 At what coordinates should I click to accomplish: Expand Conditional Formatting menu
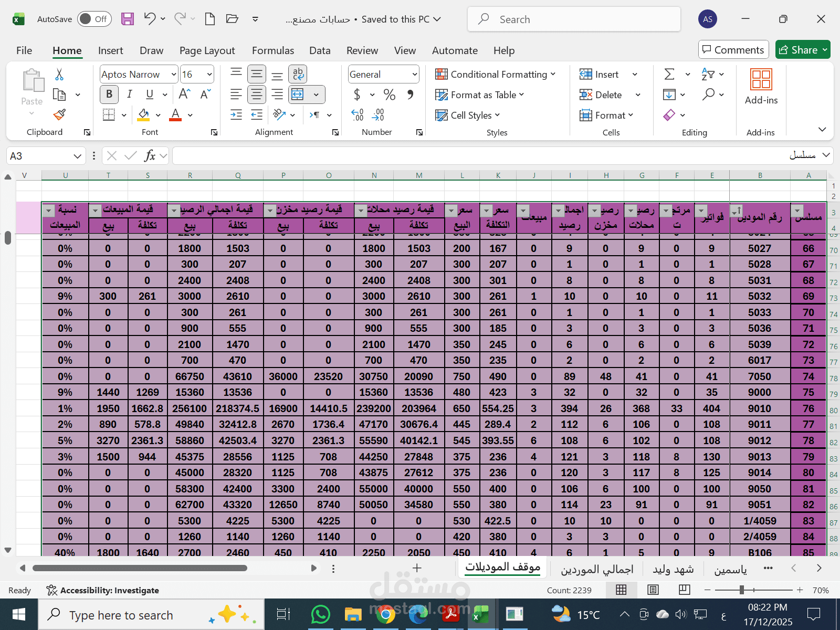tap(495, 74)
